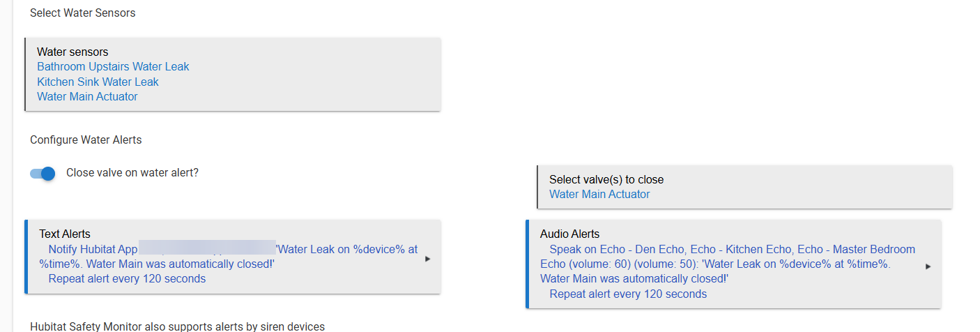Click the Select Water Sensors heading
Viewport: 980px width, 332px height.
pyautogui.click(x=82, y=13)
